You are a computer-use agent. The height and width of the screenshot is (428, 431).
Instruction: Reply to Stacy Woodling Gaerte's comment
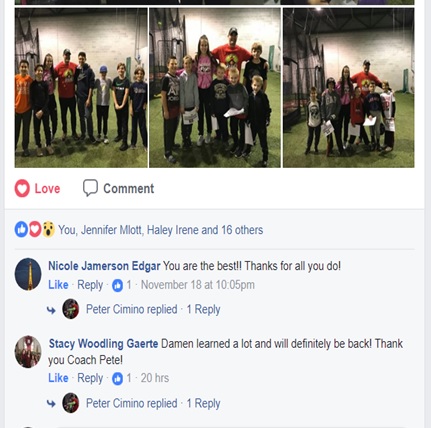pyautogui.click(x=90, y=378)
